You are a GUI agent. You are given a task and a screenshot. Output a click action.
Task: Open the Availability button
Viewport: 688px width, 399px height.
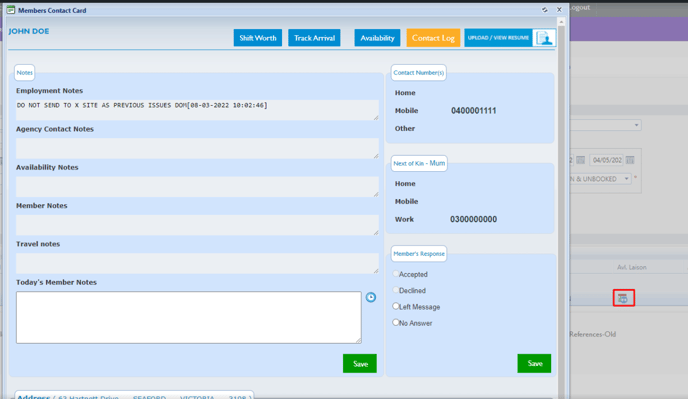(377, 38)
